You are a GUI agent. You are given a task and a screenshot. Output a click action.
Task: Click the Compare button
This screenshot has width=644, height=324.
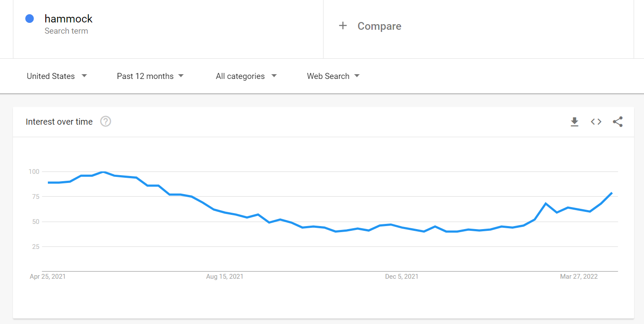pos(379,26)
